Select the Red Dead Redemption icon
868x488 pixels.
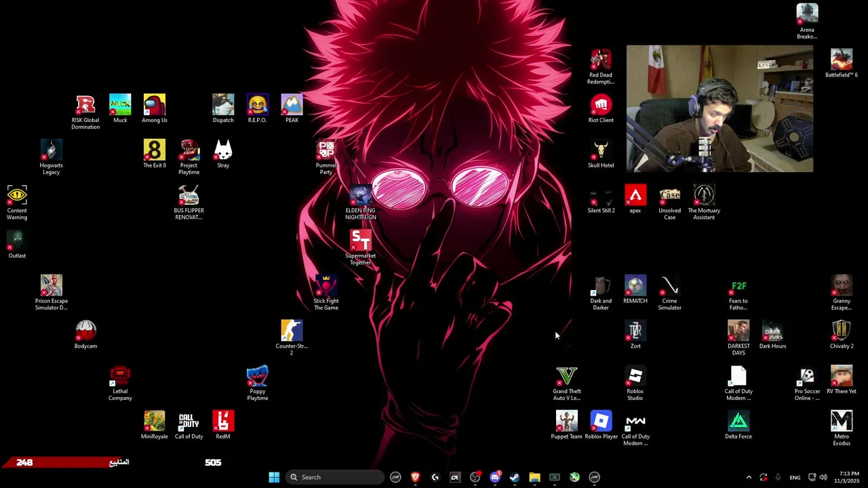tap(601, 67)
